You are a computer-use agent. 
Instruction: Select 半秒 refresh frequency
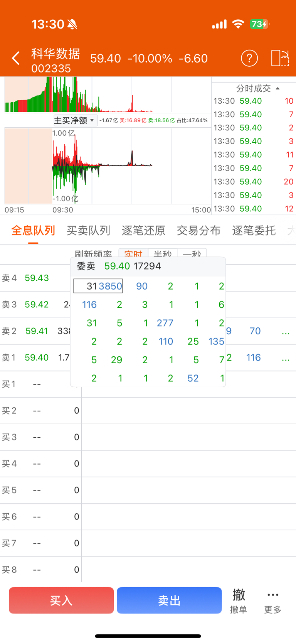pos(163,253)
